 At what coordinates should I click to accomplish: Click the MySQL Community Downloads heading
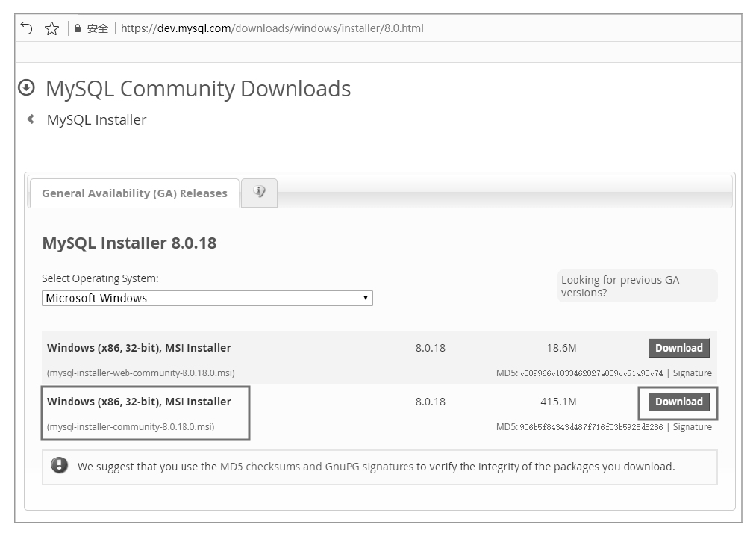pyautogui.click(x=198, y=88)
